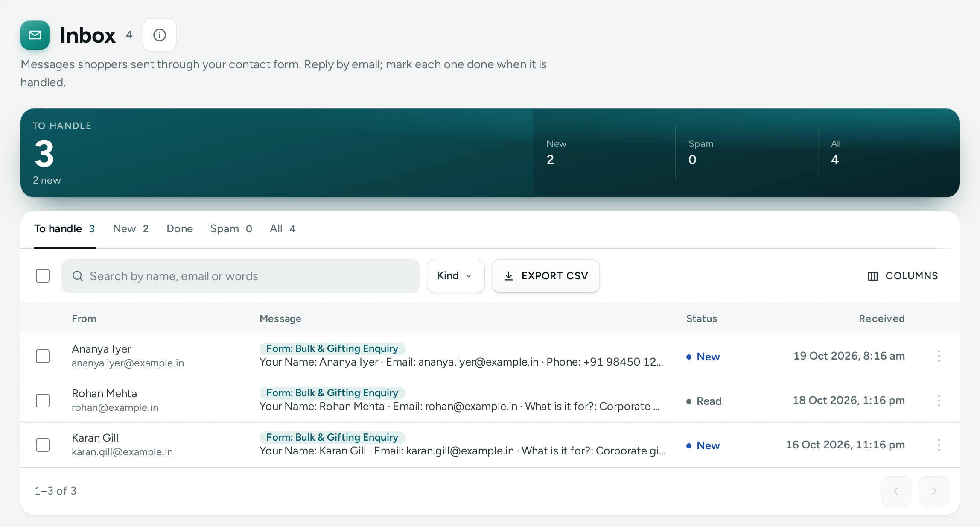Click Karan Gill's New status
The width and height of the screenshot is (980, 527).
[x=703, y=445]
